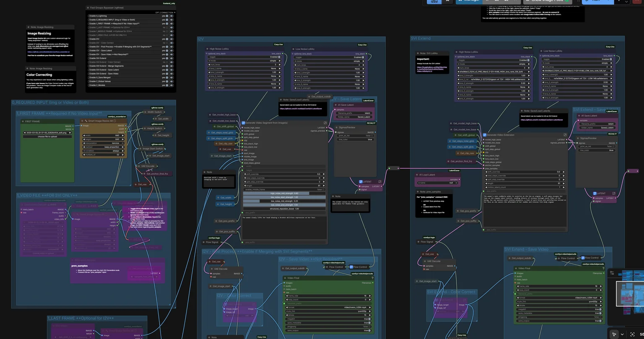Image resolution: width=644 pixels, height=339 pixels.
Task: Collapse the FIRST FRAME node using its dot
Action: pos(23,122)
